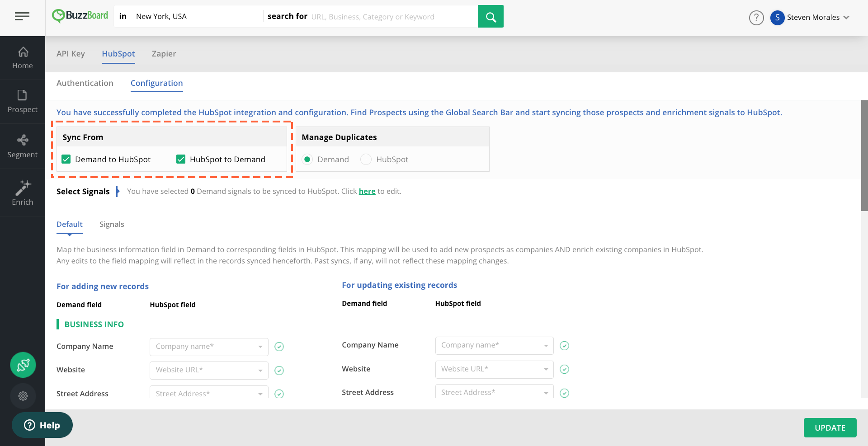Image resolution: width=868 pixels, height=446 pixels.
Task: Open Website URL dropdown for updating existing records
Action: click(x=494, y=369)
